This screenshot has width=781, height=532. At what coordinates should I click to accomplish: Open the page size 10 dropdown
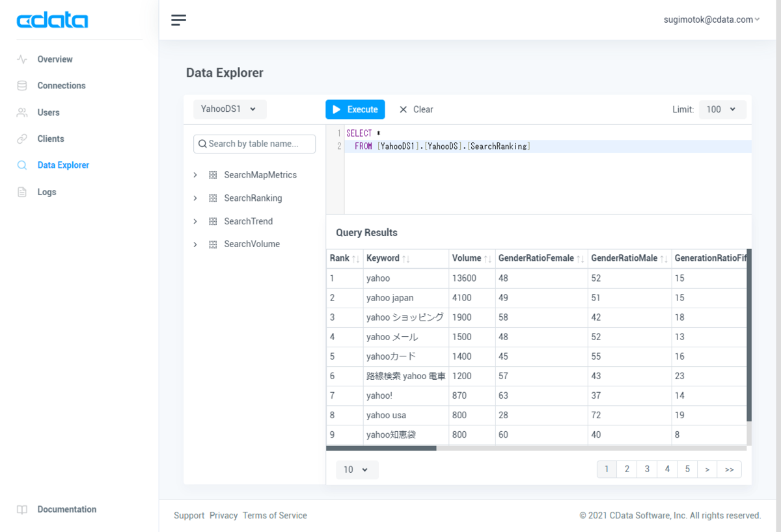click(357, 470)
